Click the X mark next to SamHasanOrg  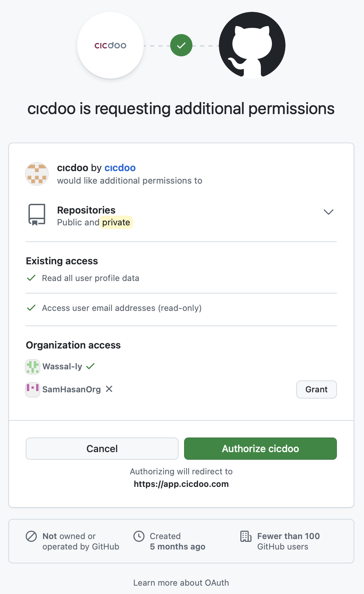[x=109, y=389]
